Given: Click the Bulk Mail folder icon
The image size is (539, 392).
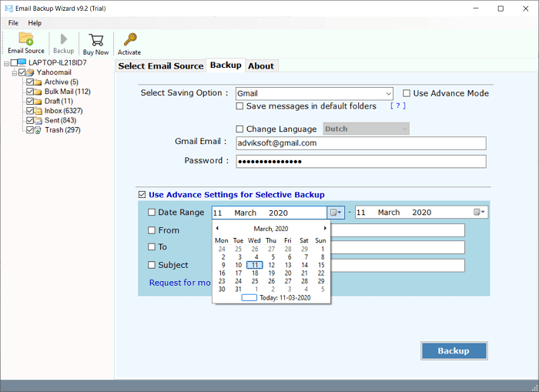Looking at the screenshot, I should (x=38, y=92).
